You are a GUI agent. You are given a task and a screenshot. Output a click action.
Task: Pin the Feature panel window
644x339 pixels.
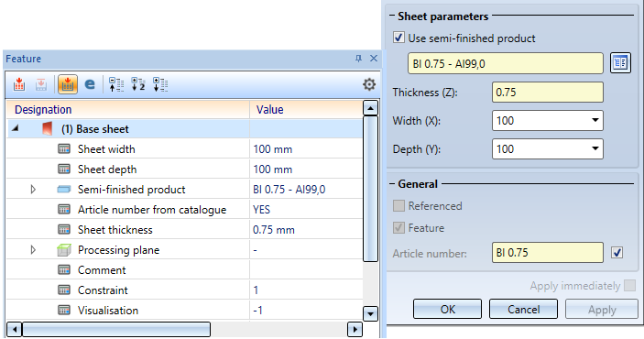pos(358,59)
